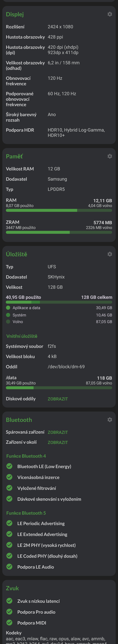Show disk partitions via Diskové oddíly ZOBRAZIT
Screen dimensions: 118x644
coord(58,399)
